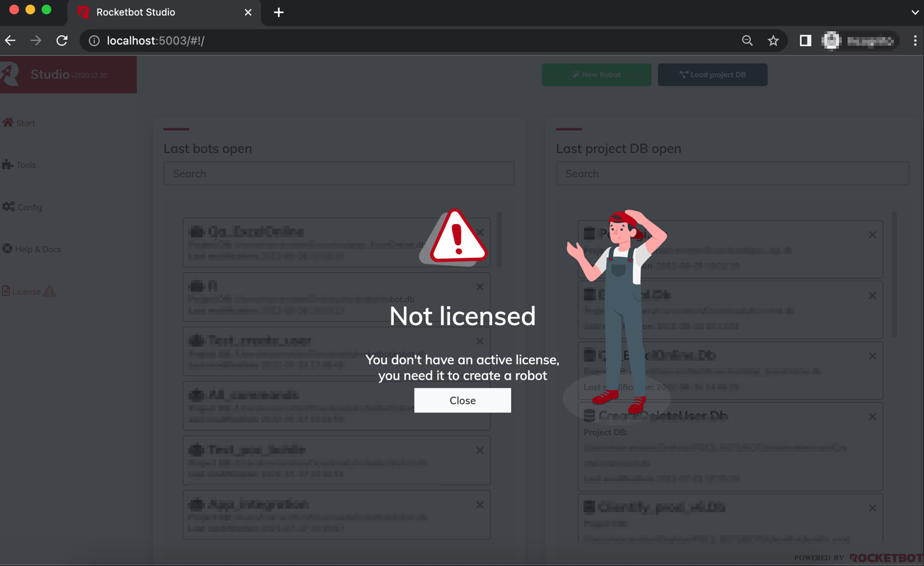Screen dimensions: 924x566
Task: Click the App_integration robot icon
Action: tap(197, 504)
